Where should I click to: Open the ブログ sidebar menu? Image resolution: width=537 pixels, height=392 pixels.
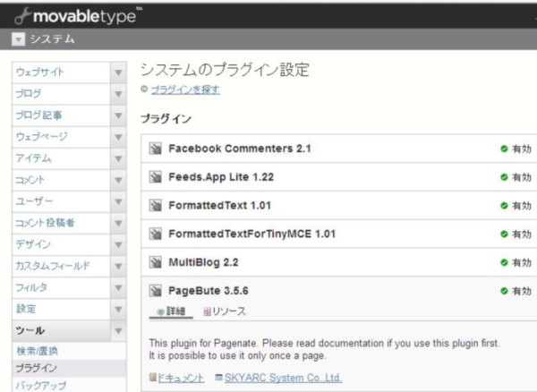click(61, 94)
